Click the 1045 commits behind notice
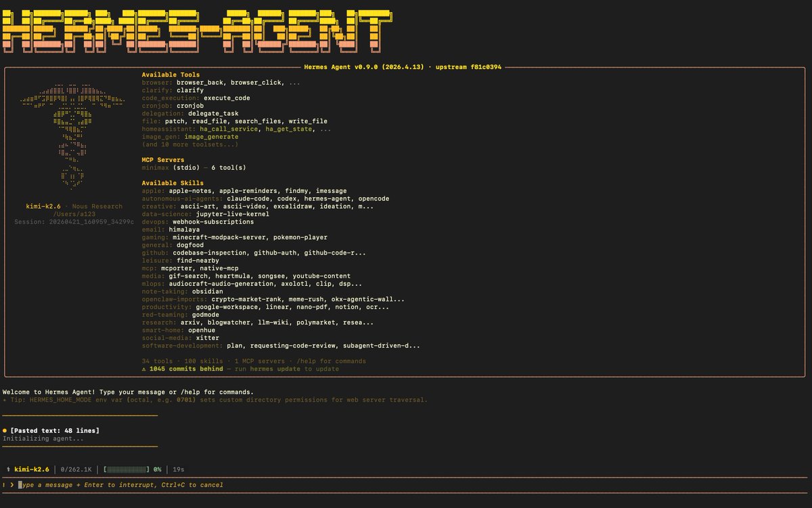The height and width of the screenshot is (508, 812). pyautogui.click(x=186, y=369)
